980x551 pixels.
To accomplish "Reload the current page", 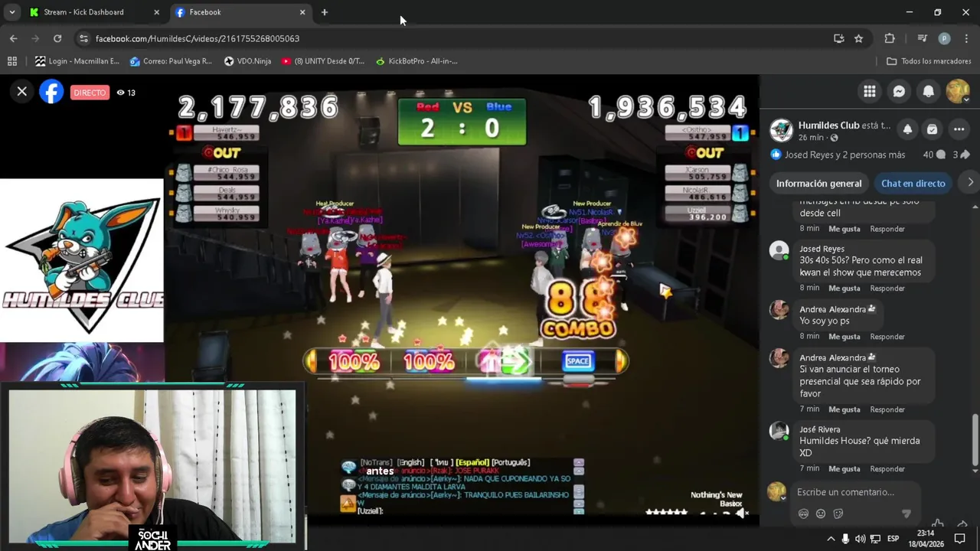I will pyautogui.click(x=57, y=38).
